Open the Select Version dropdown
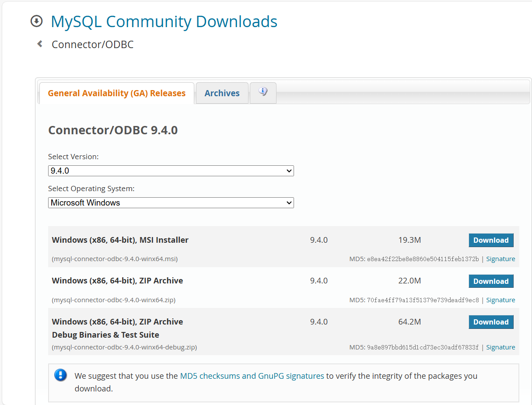This screenshot has width=532, height=405. tap(171, 171)
